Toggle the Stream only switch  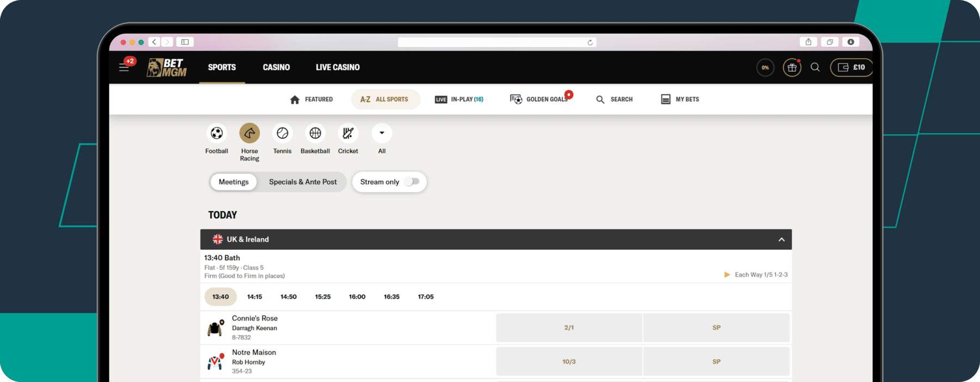pyautogui.click(x=413, y=182)
